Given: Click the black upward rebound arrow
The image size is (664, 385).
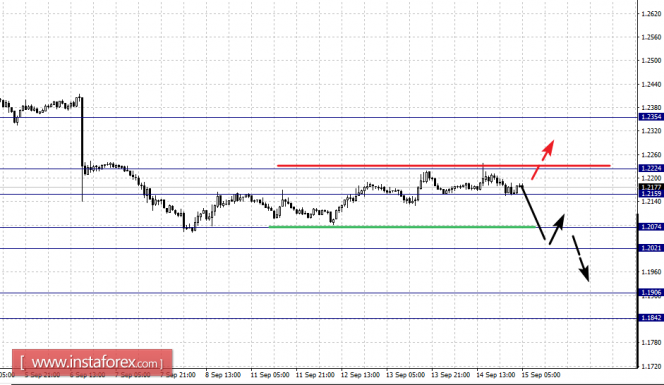Looking at the screenshot, I should tap(556, 229).
